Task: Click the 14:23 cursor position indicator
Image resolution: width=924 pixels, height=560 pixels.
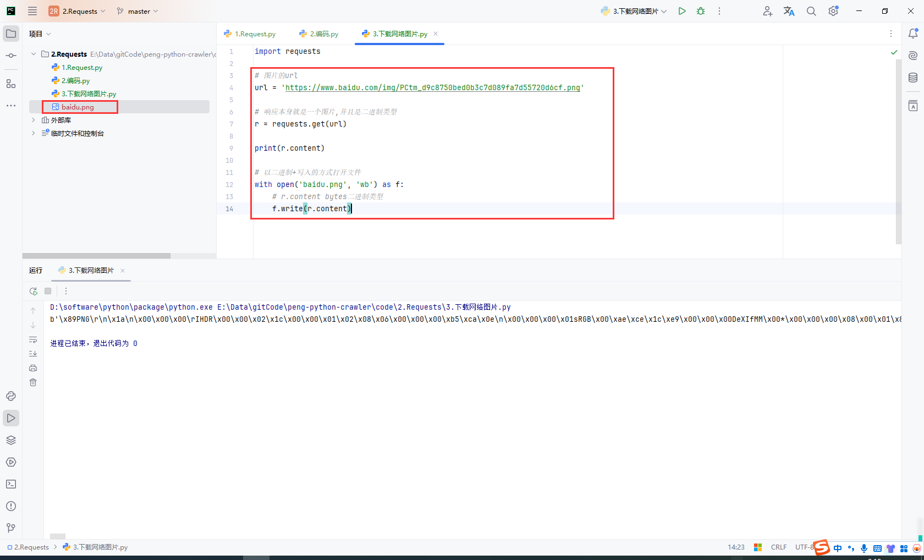Action: (736, 547)
